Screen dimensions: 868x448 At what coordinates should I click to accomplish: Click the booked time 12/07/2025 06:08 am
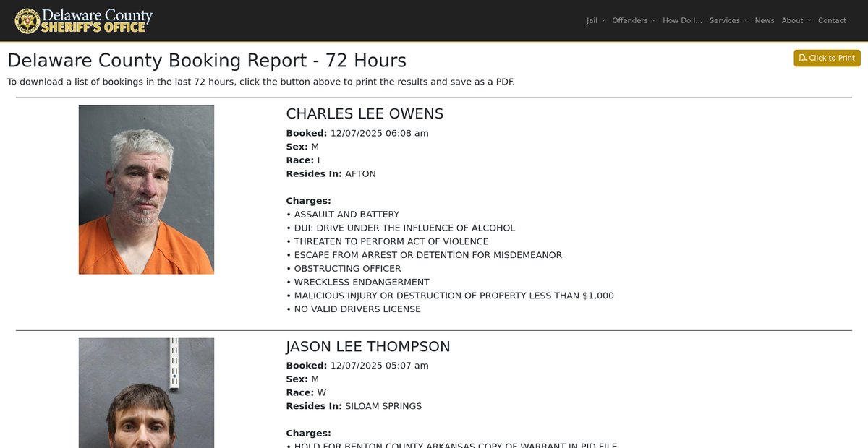380,133
